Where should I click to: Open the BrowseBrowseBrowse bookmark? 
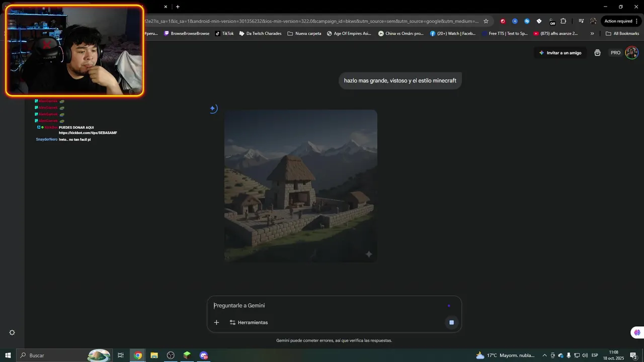pos(186,34)
